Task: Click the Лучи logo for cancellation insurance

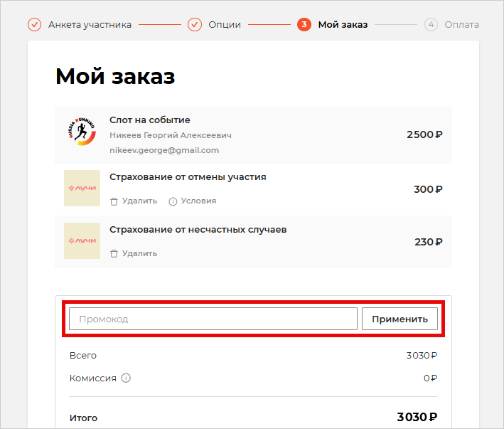Action: point(82,188)
